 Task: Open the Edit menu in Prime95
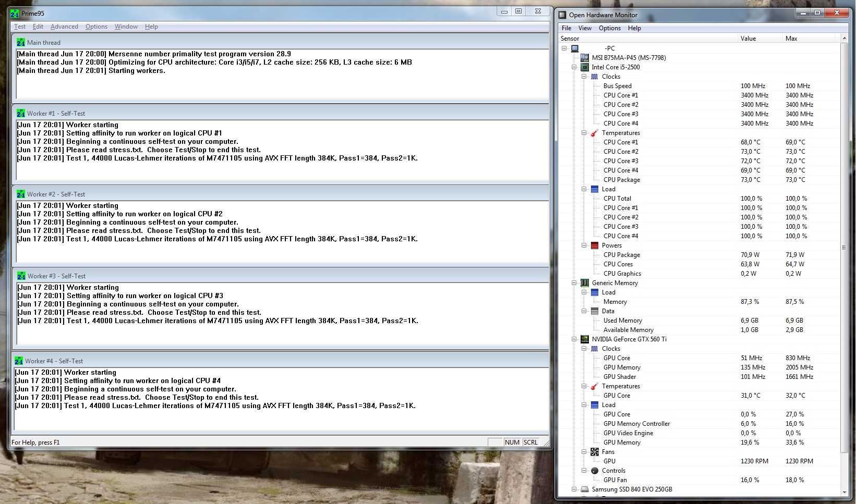[x=38, y=27]
